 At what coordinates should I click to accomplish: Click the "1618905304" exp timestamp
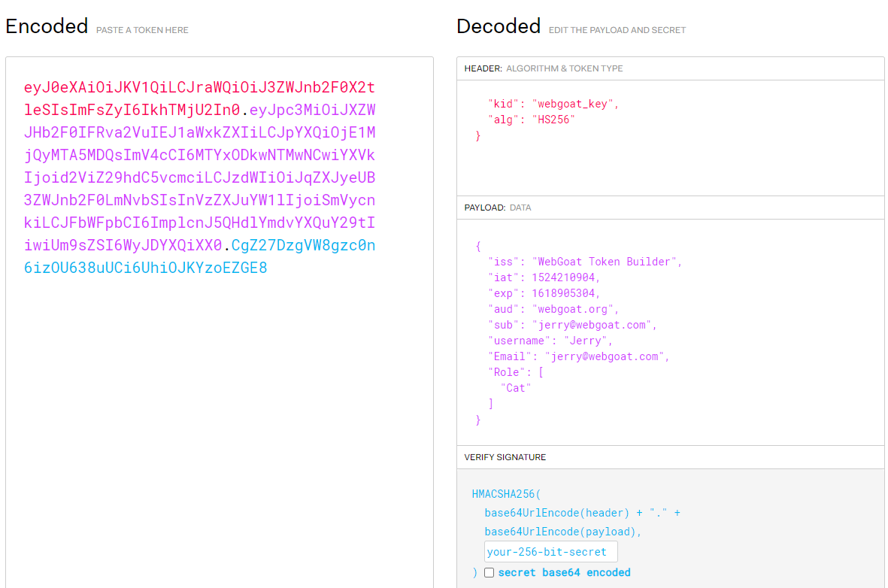(x=561, y=292)
